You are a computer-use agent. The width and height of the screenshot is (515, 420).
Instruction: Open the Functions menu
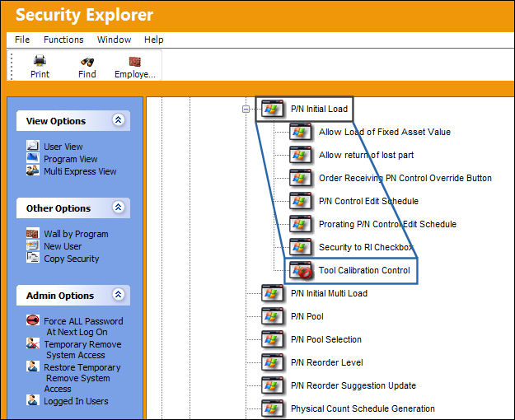click(x=63, y=40)
